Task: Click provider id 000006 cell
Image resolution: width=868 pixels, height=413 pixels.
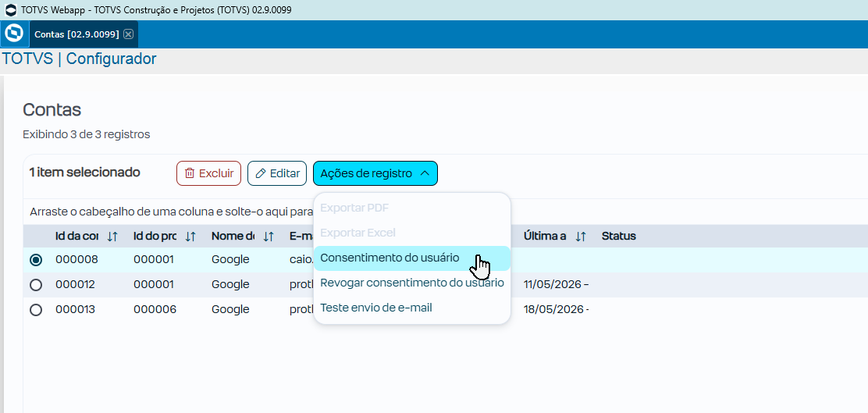Action: [x=155, y=309]
